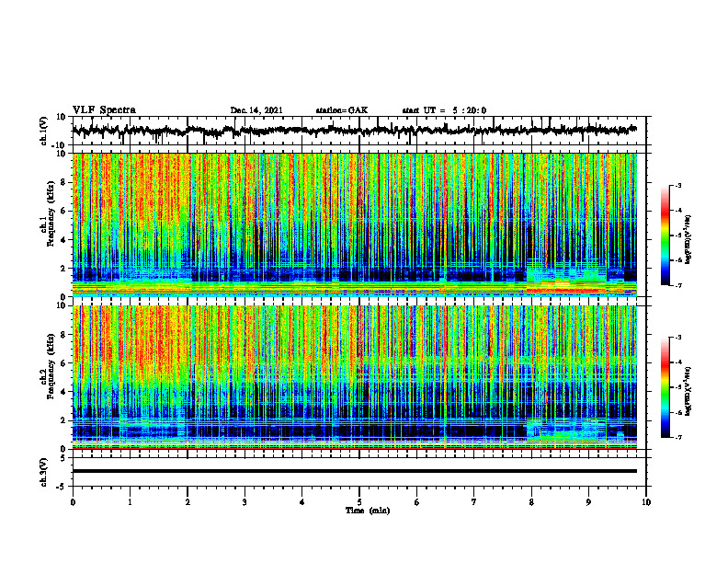Click time axis tick label "0"

point(73,502)
